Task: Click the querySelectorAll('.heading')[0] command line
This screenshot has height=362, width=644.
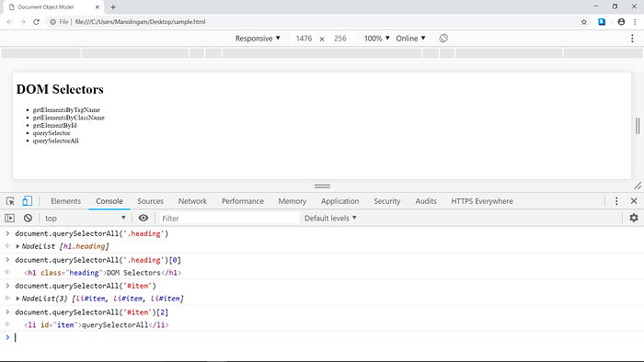Action: (98, 260)
